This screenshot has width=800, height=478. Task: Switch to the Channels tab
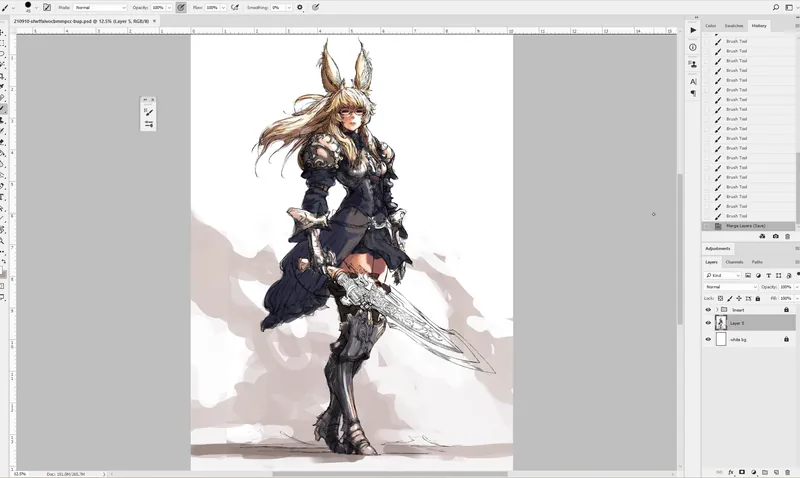(x=734, y=262)
